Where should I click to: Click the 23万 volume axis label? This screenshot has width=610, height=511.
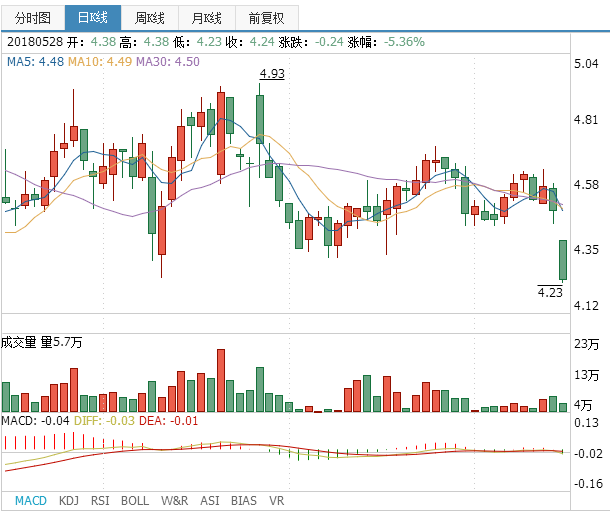click(586, 344)
